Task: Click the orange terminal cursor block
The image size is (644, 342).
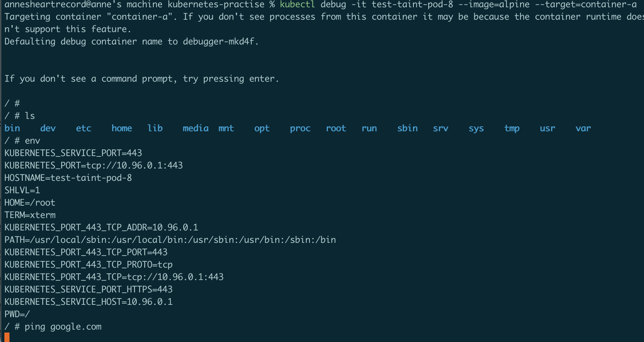Action: 7,337
